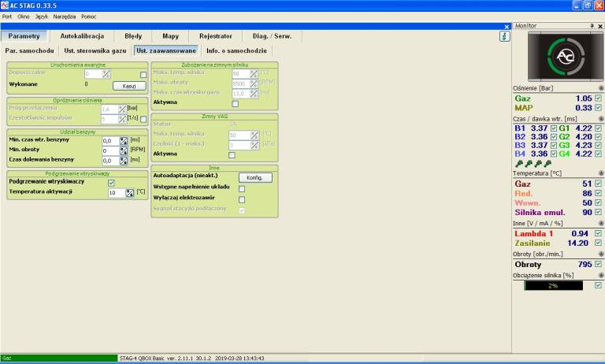The image size is (605, 364).
Task: Click the status bar text STAG-4 QBOX Basic
Action: [142, 358]
